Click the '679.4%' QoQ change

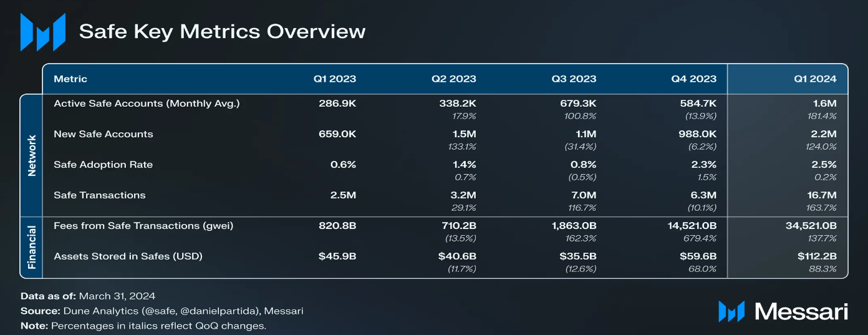coord(703,238)
